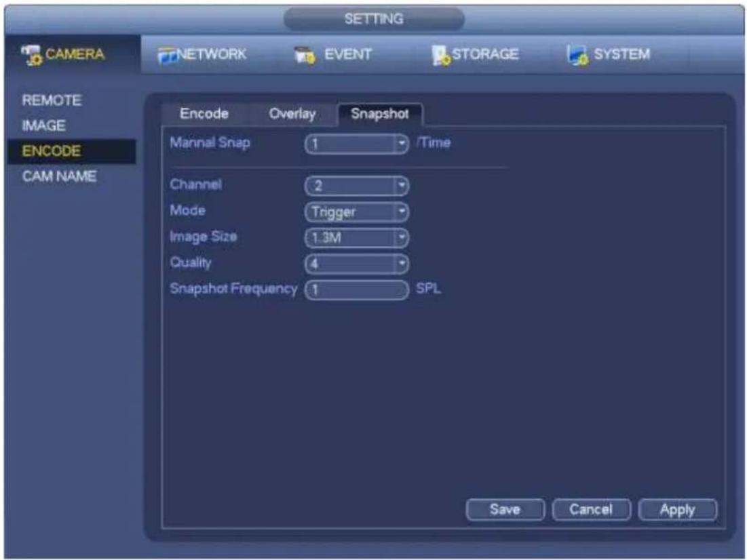Click the Cancel button

(591, 510)
